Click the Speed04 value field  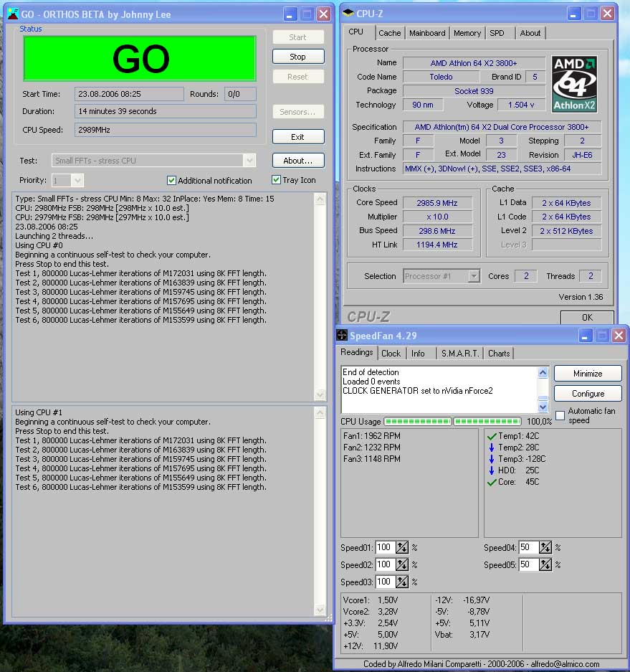tap(528, 547)
